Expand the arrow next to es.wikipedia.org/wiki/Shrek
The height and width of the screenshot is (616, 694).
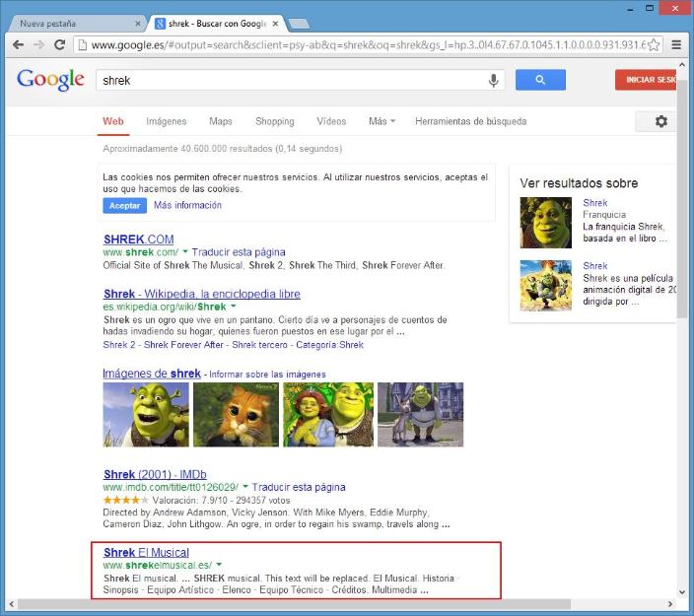point(234,307)
